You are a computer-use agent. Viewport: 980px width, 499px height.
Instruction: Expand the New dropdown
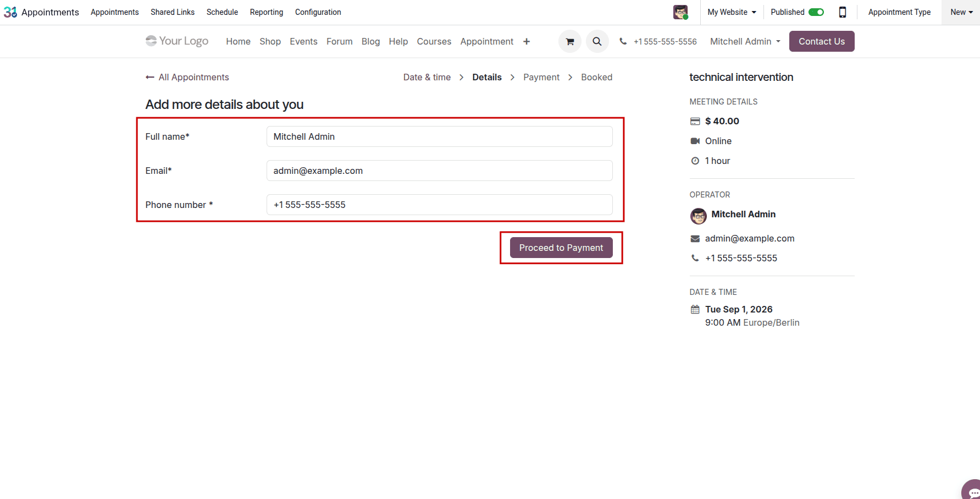[961, 12]
